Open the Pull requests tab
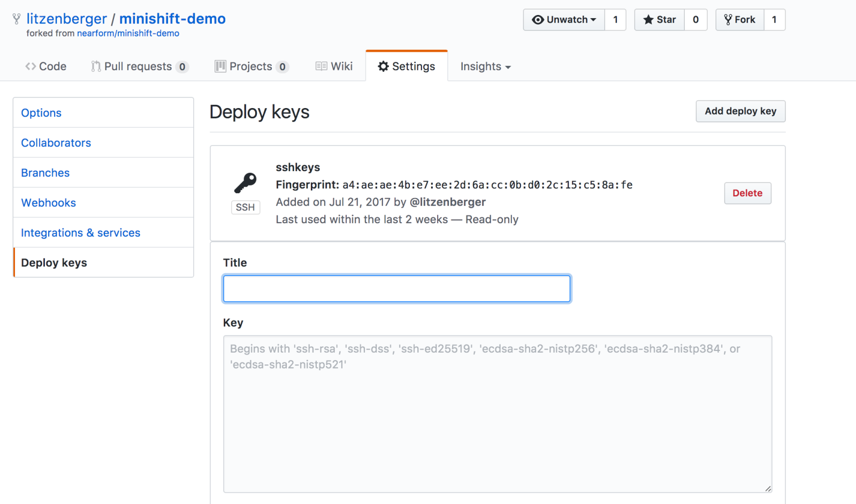The width and height of the screenshot is (856, 504). [140, 66]
